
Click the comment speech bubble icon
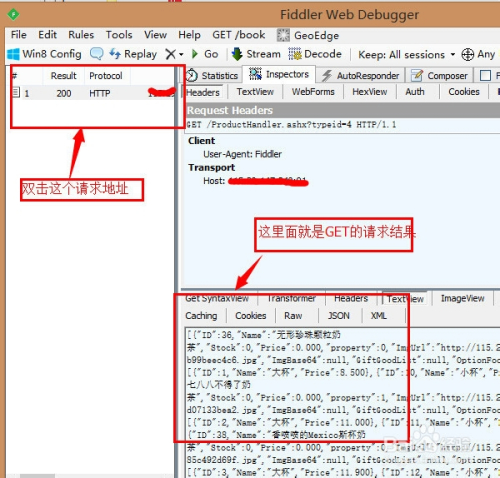pos(97,54)
